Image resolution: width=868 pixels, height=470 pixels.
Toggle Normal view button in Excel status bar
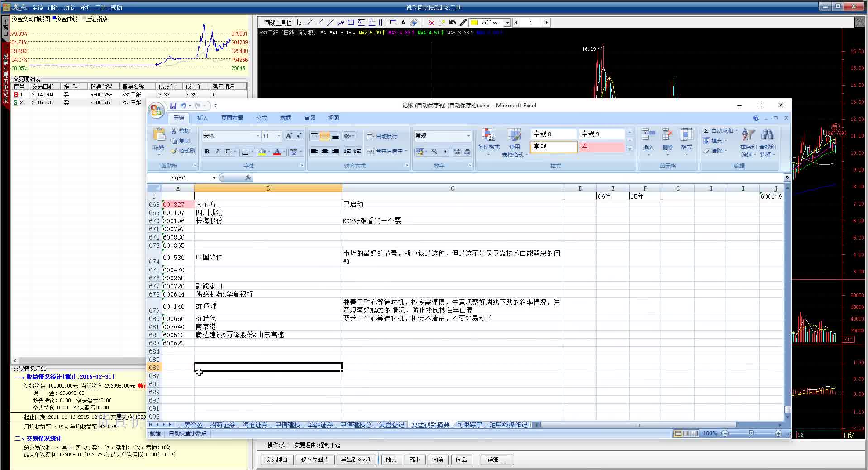point(677,433)
